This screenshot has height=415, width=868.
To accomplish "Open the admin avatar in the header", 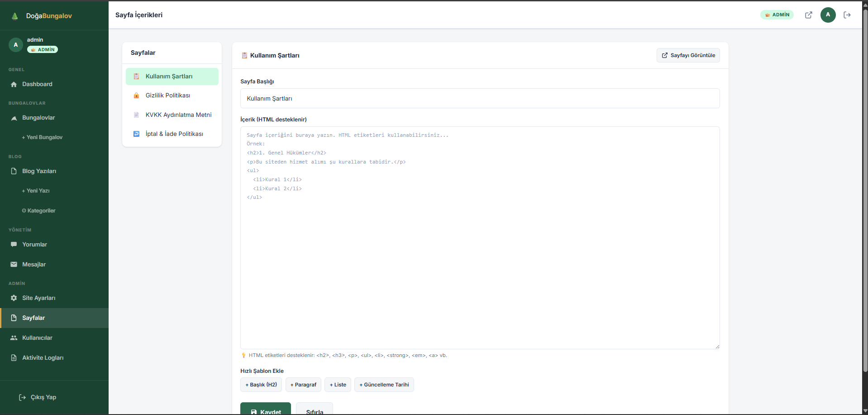I will click(x=828, y=15).
